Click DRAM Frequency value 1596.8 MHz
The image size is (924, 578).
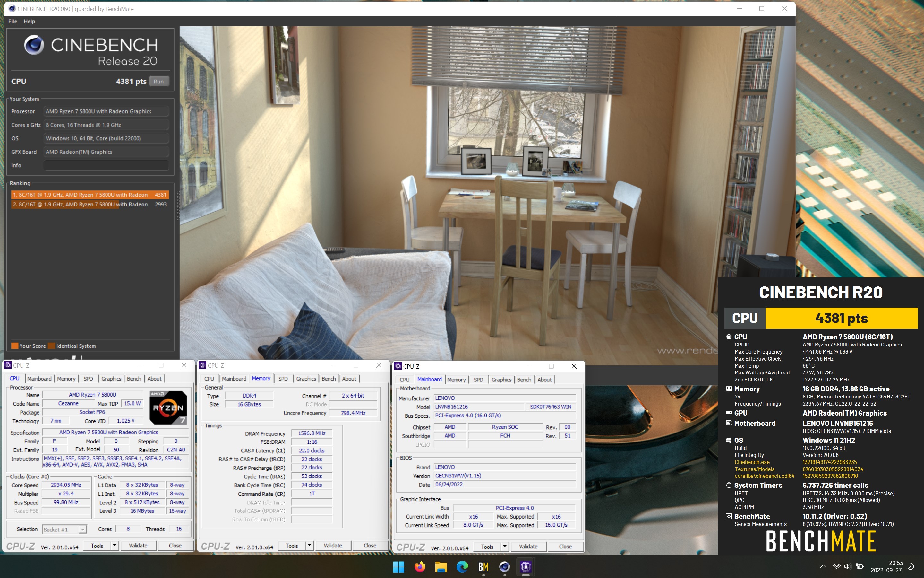click(x=312, y=433)
